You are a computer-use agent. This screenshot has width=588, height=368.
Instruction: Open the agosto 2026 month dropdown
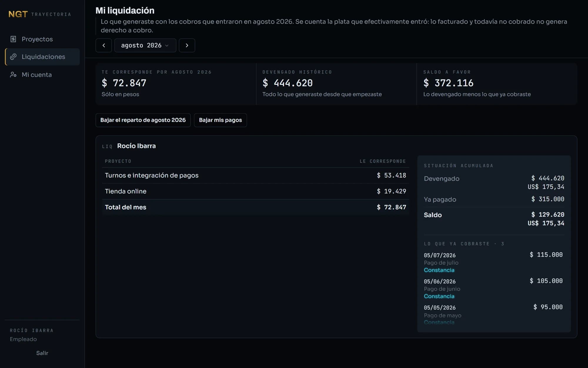click(x=145, y=45)
